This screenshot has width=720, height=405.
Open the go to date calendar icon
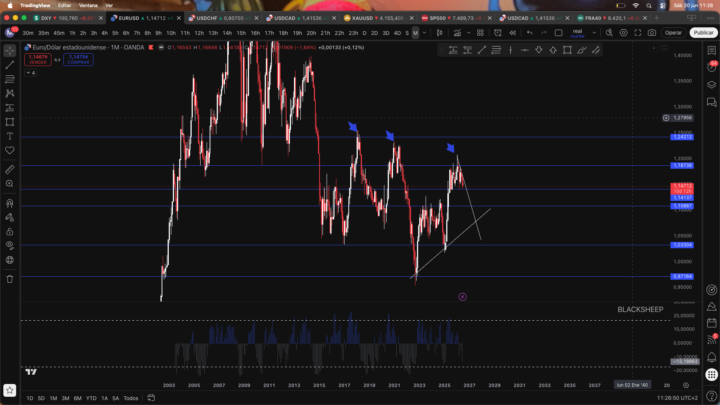point(151,398)
